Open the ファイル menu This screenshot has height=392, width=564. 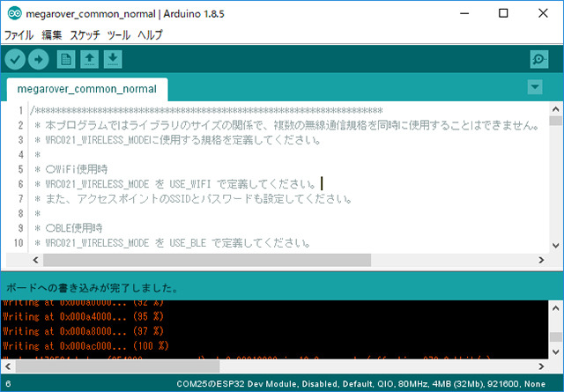(19, 35)
